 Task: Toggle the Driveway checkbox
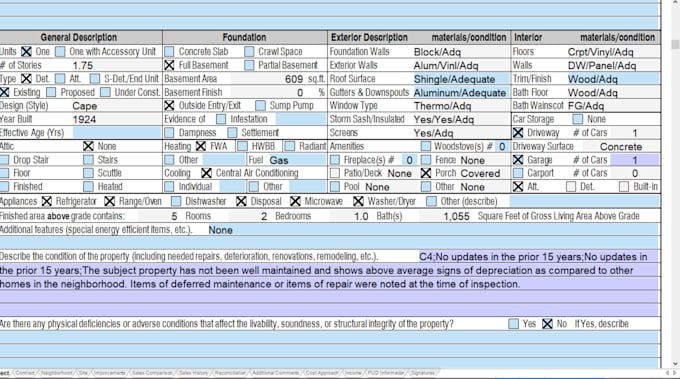pyautogui.click(x=518, y=132)
